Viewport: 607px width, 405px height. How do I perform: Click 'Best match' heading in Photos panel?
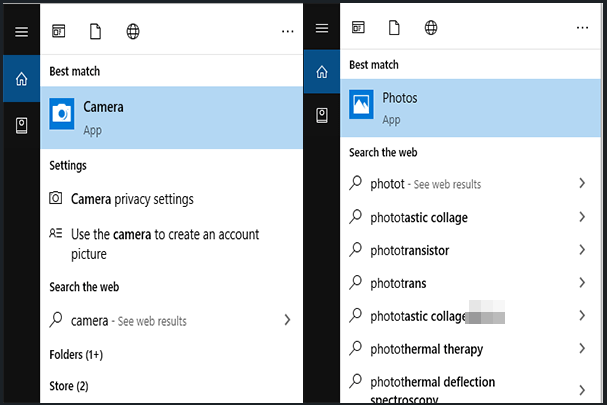374,65
